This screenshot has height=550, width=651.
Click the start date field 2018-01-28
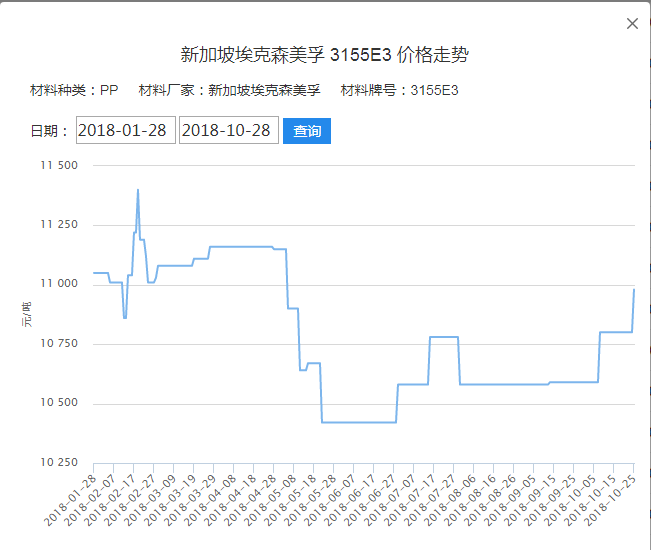click(126, 131)
